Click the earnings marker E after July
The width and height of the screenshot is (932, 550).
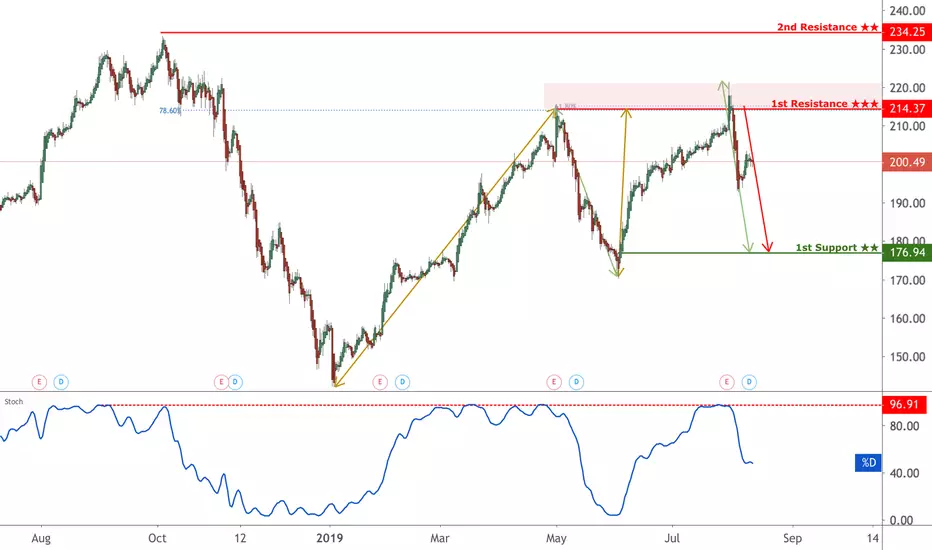(726, 382)
